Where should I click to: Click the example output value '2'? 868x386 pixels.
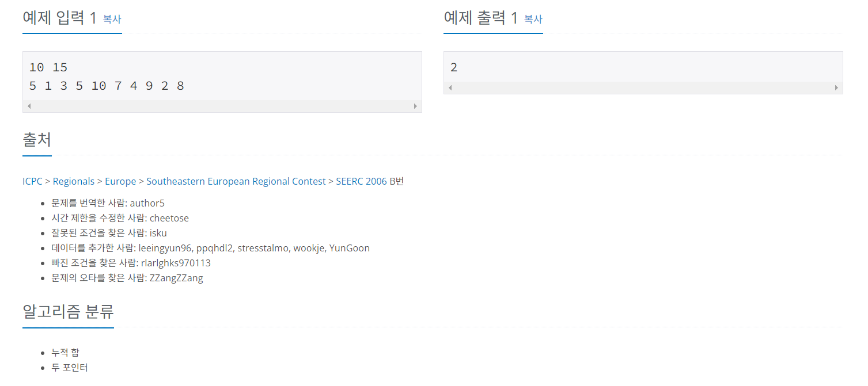(x=454, y=68)
